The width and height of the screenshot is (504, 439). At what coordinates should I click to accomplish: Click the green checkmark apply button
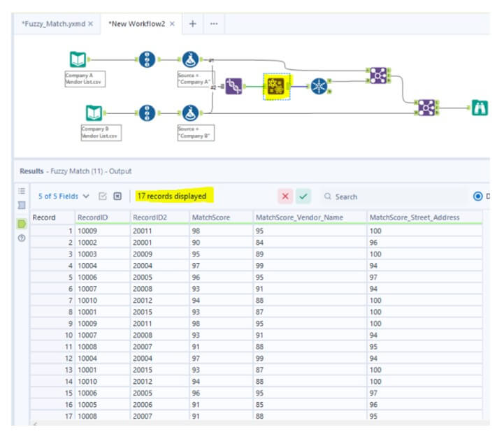(303, 196)
